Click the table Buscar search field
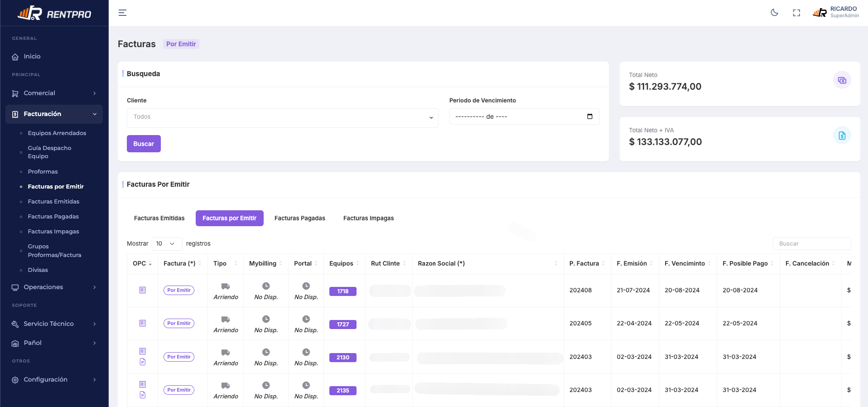Image resolution: width=868 pixels, height=407 pixels. pos(811,243)
